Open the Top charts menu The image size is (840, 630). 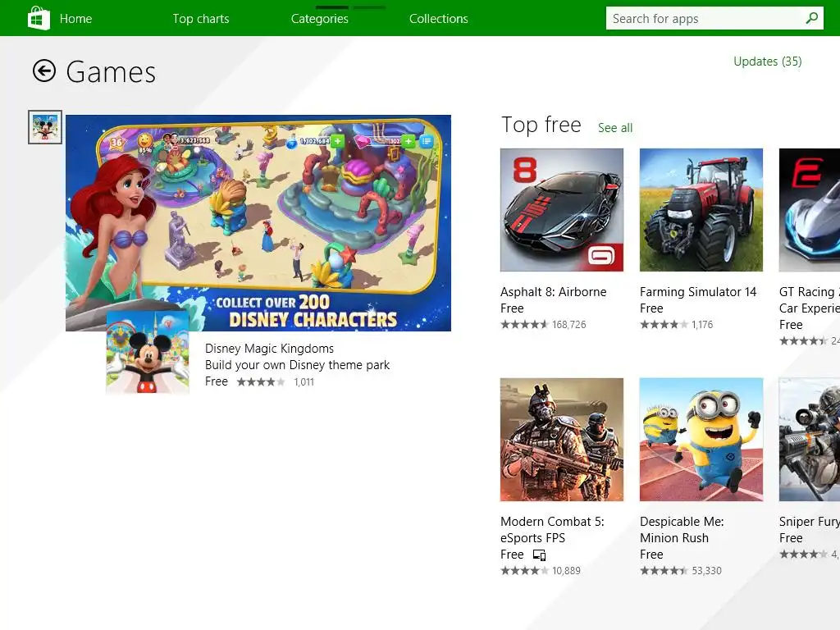(x=201, y=19)
